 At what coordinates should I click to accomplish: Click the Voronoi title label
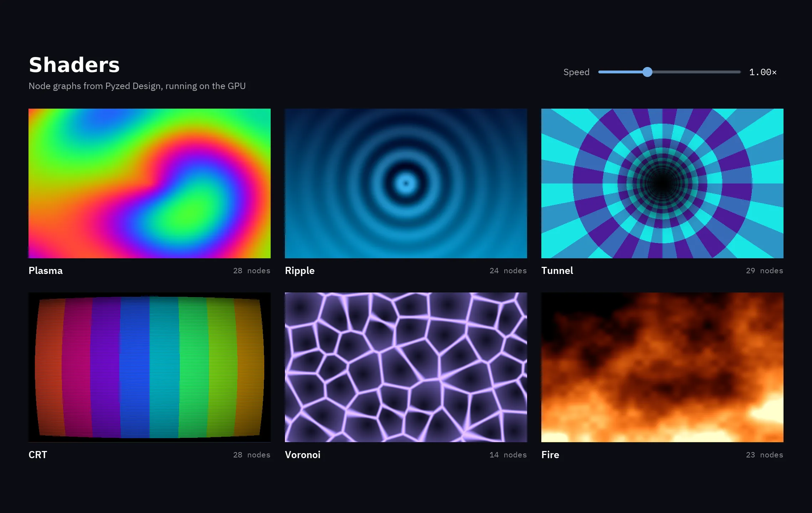[x=303, y=455]
